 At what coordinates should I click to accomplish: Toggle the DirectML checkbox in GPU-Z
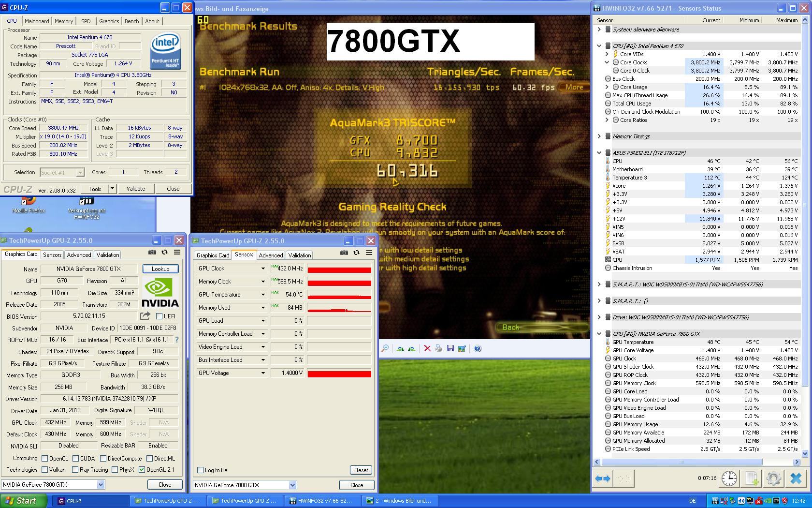pos(150,458)
